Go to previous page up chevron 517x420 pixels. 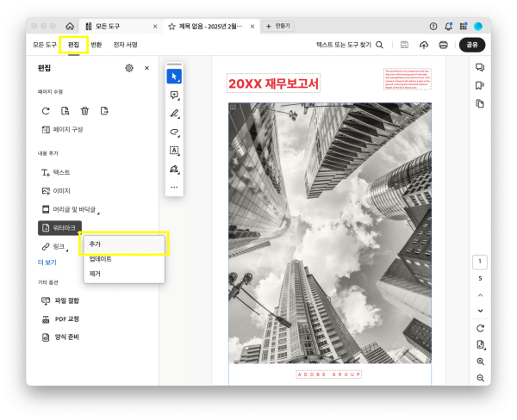tap(480, 295)
